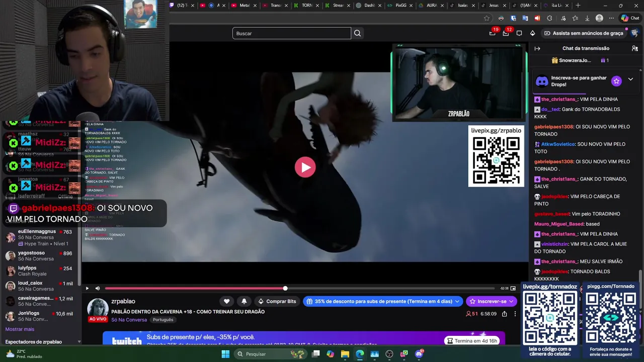Image resolution: width=644 pixels, height=362 pixels.
Task: Share the stream via share icon
Action: point(504,314)
